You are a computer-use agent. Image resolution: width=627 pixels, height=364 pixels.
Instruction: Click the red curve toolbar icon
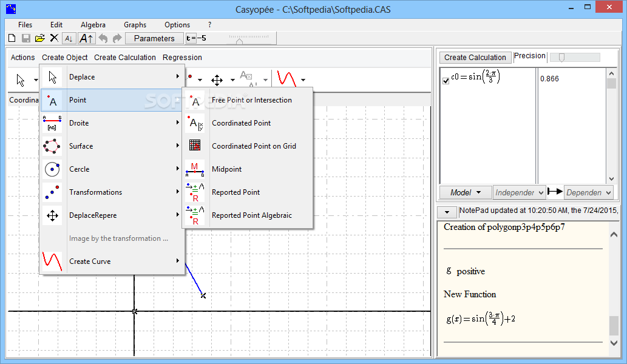pyautogui.click(x=286, y=79)
